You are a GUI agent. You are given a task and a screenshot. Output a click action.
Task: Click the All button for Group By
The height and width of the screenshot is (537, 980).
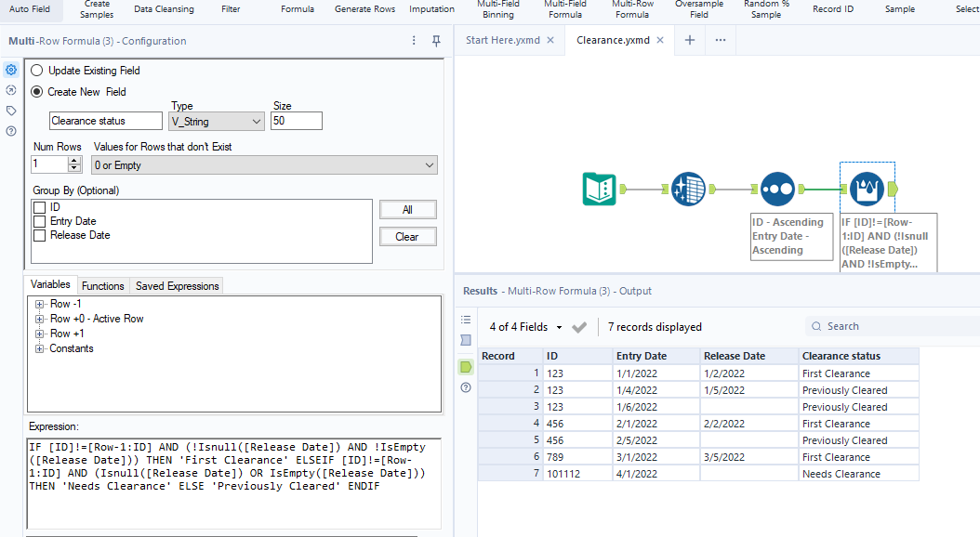407,210
